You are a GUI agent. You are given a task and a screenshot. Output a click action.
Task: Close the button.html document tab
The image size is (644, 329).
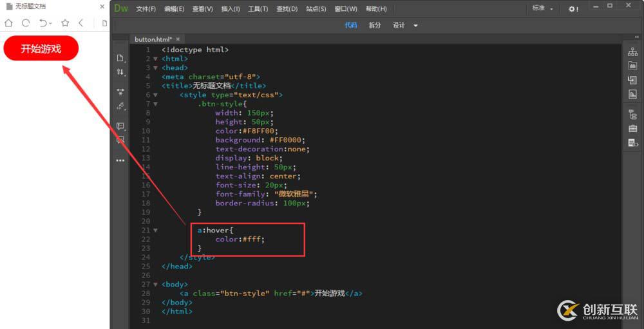point(178,39)
